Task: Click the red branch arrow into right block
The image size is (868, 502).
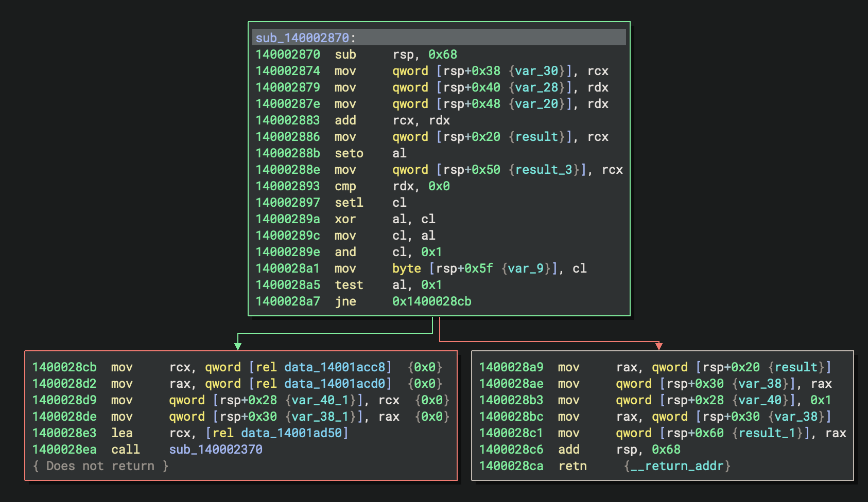Action: [658, 346]
